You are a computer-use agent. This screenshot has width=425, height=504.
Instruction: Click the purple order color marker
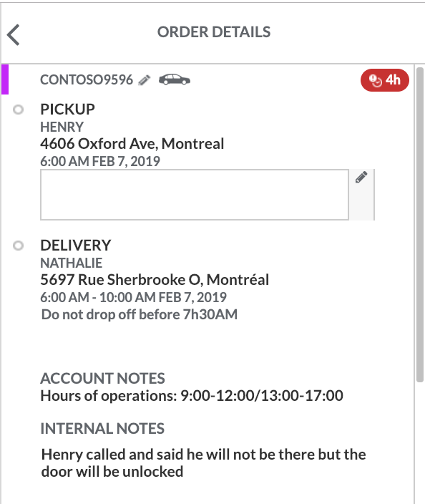[5, 79]
